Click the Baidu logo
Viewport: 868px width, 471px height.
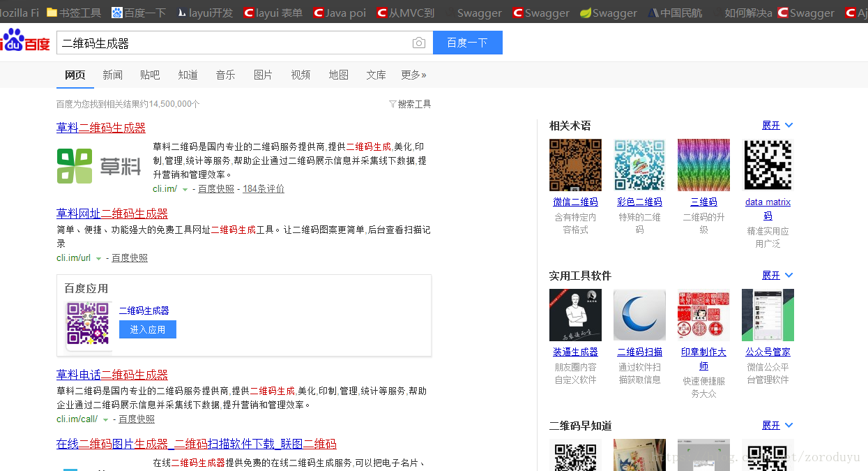[x=25, y=42]
